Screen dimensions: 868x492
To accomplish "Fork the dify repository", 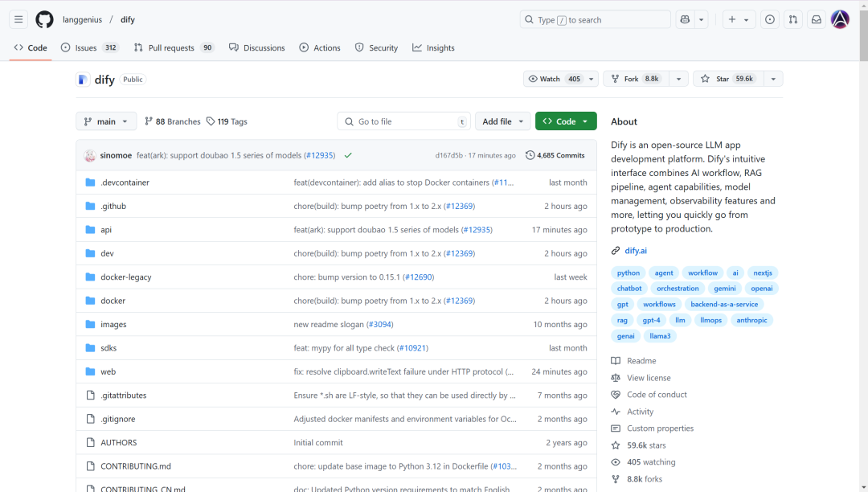I will click(x=636, y=79).
